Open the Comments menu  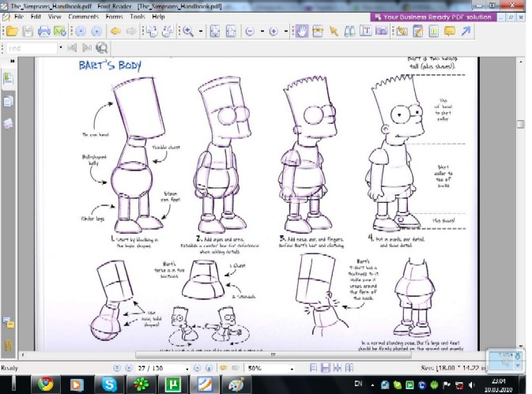click(84, 17)
